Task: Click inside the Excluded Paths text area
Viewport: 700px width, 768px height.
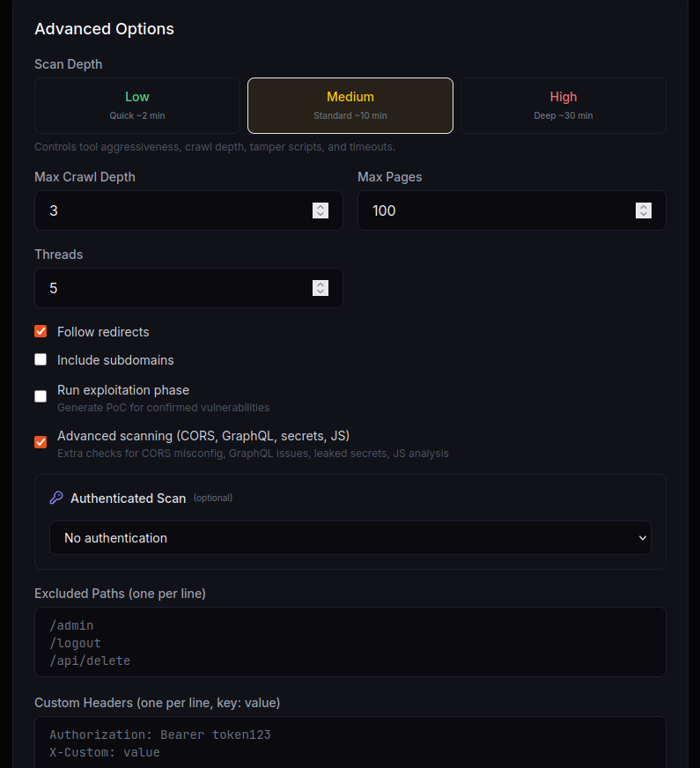Action: [x=350, y=642]
